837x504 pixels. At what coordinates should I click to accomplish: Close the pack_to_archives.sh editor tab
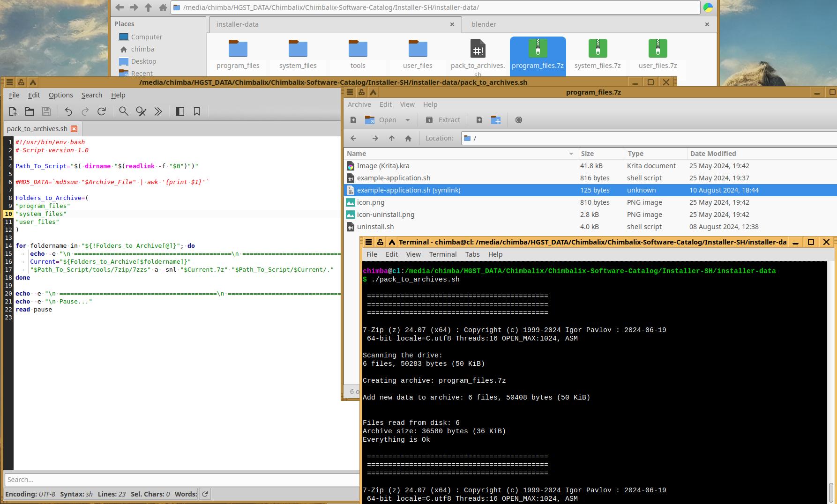coord(74,129)
